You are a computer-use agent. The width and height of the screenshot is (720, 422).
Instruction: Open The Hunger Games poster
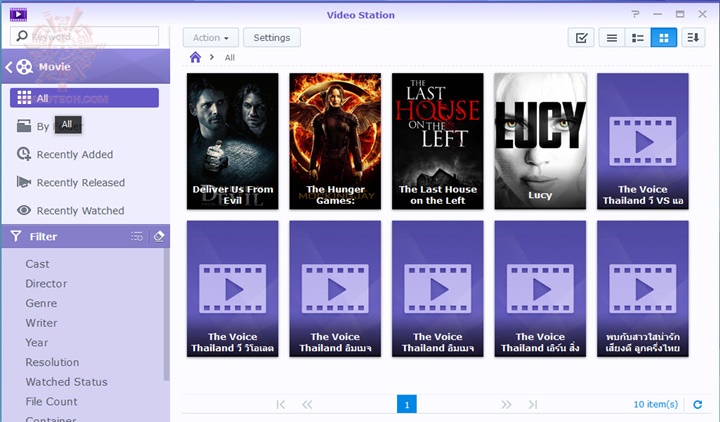tap(335, 141)
